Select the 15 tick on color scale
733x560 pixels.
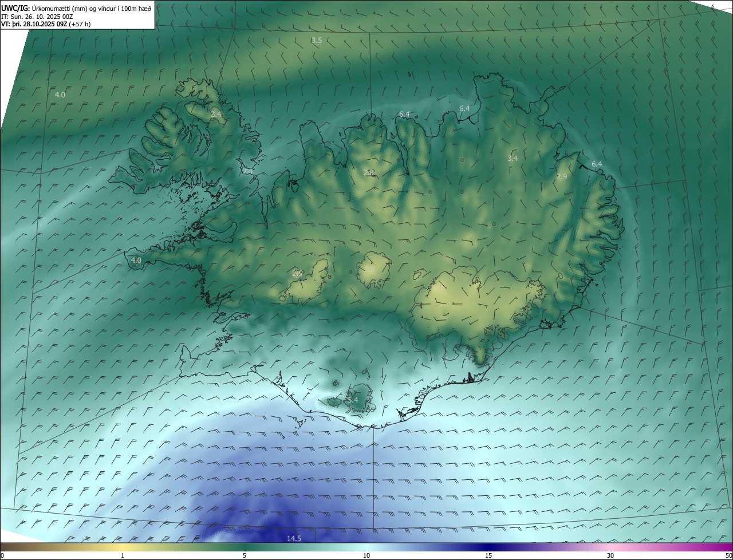488,555
